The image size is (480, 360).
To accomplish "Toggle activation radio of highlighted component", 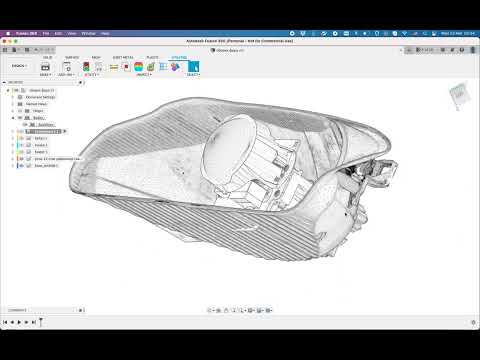I will (65, 131).
